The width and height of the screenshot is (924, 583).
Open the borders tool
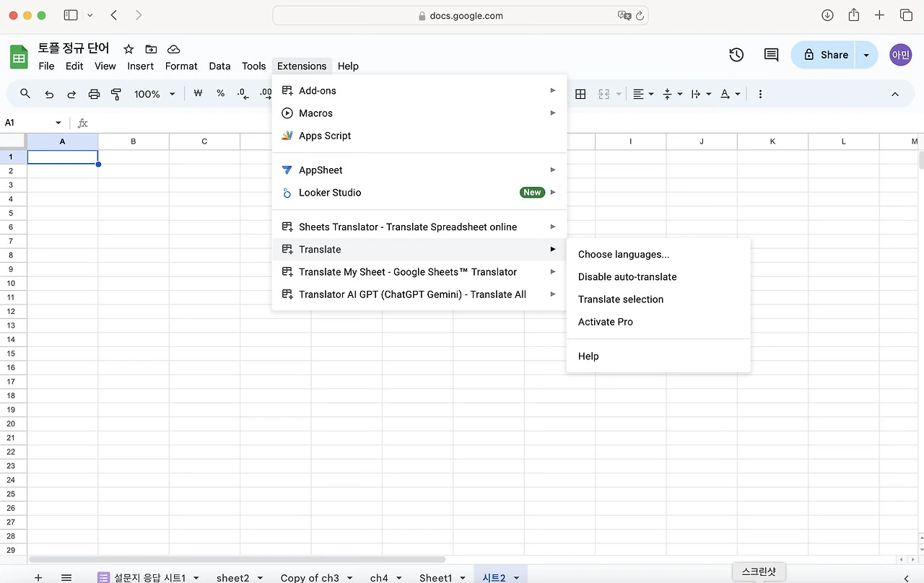click(x=580, y=94)
